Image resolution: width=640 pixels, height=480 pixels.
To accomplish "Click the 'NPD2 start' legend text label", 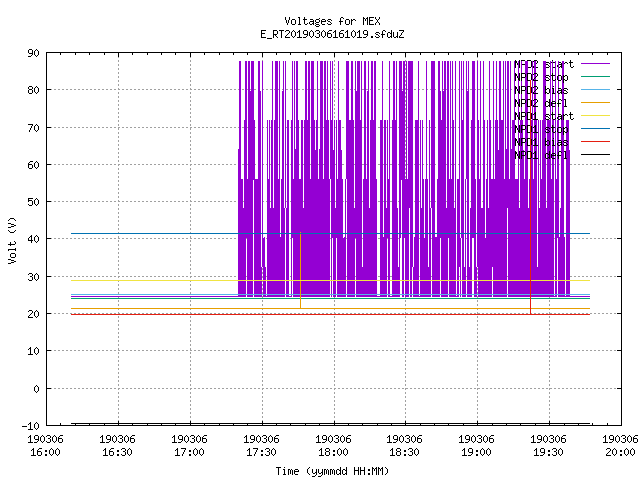I will click(544, 64).
